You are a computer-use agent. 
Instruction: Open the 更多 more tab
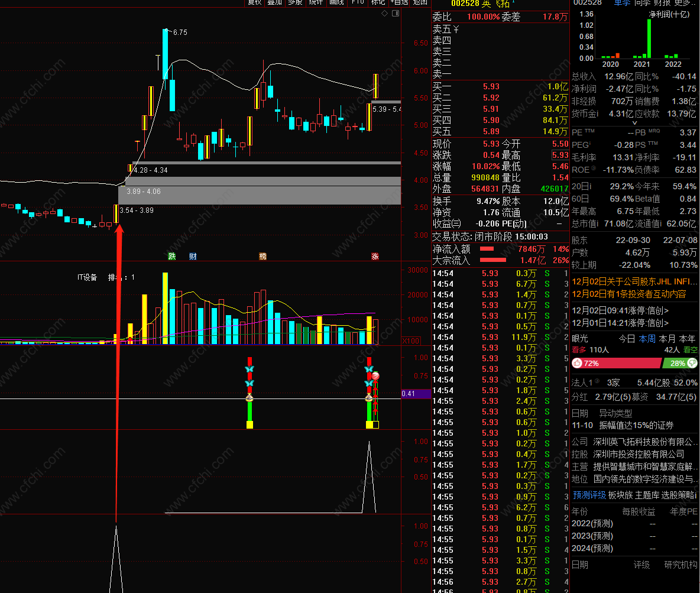click(x=684, y=3)
